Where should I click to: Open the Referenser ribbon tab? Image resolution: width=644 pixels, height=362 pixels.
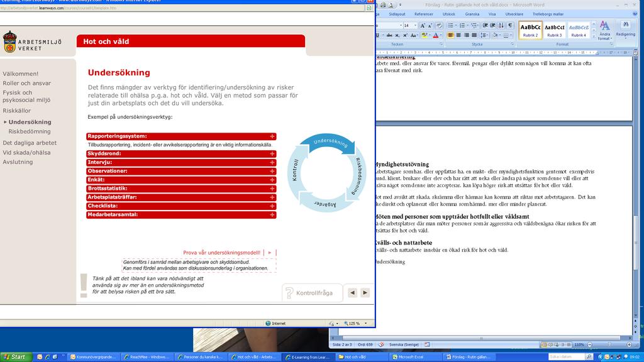pos(424,14)
